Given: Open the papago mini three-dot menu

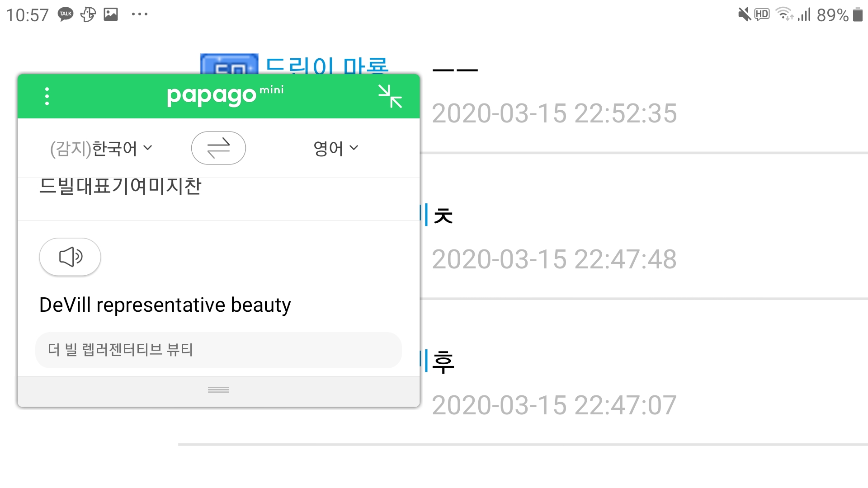Looking at the screenshot, I should pyautogui.click(x=47, y=96).
